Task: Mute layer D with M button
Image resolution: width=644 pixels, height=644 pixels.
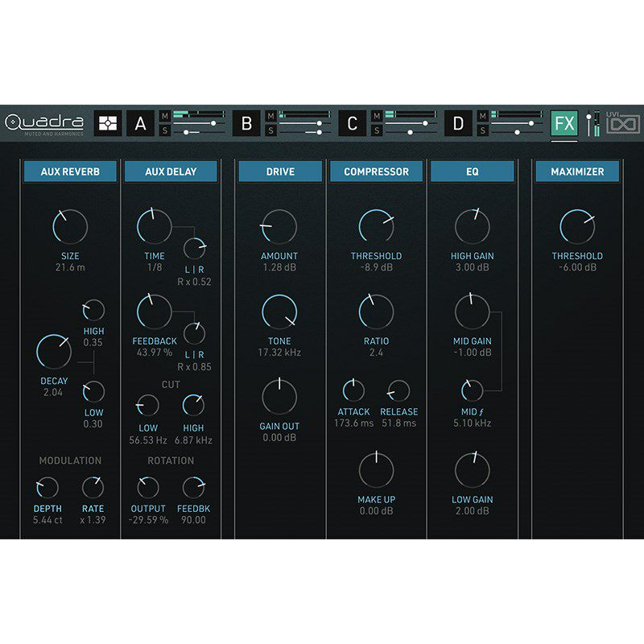Action: (x=482, y=117)
